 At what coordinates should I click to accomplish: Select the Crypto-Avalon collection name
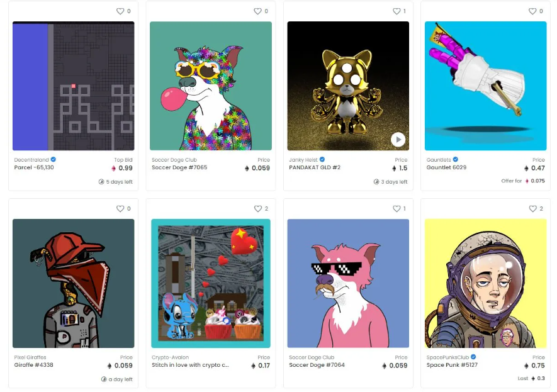[x=170, y=357]
